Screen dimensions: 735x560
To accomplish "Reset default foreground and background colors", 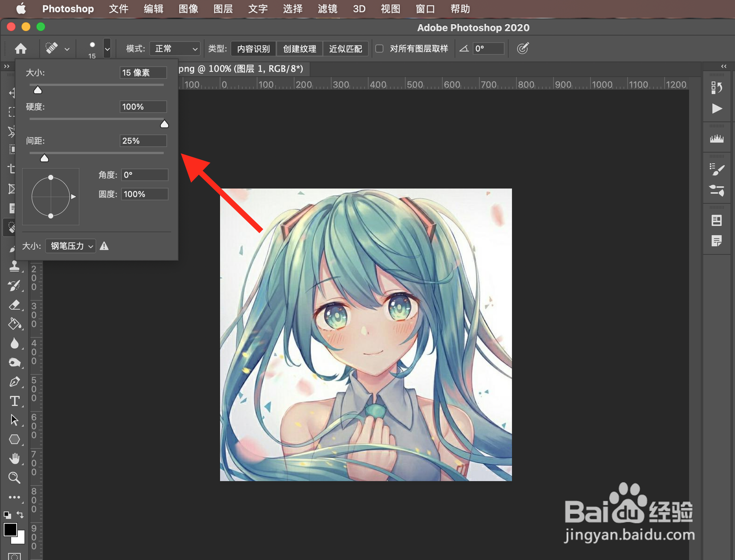I will click(x=7, y=515).
